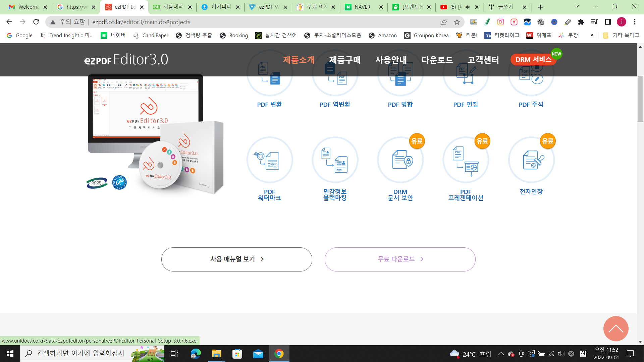Open the browser tab search chevron
This screenshot has height=362, width=644.
pos(576,7)
